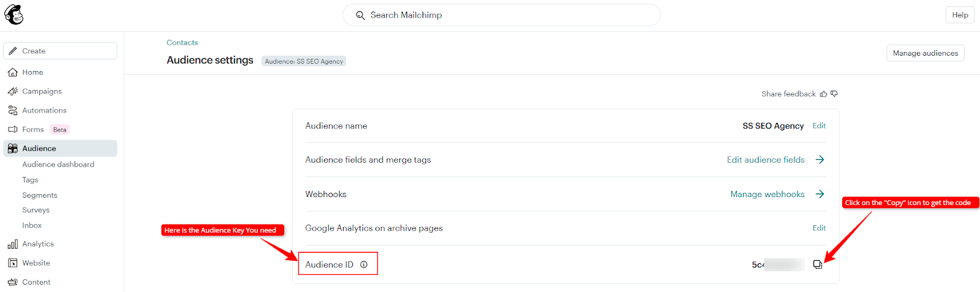This screenshot has height=292, width=980.
Task: Click the Help button
Action: coord(960,15)
